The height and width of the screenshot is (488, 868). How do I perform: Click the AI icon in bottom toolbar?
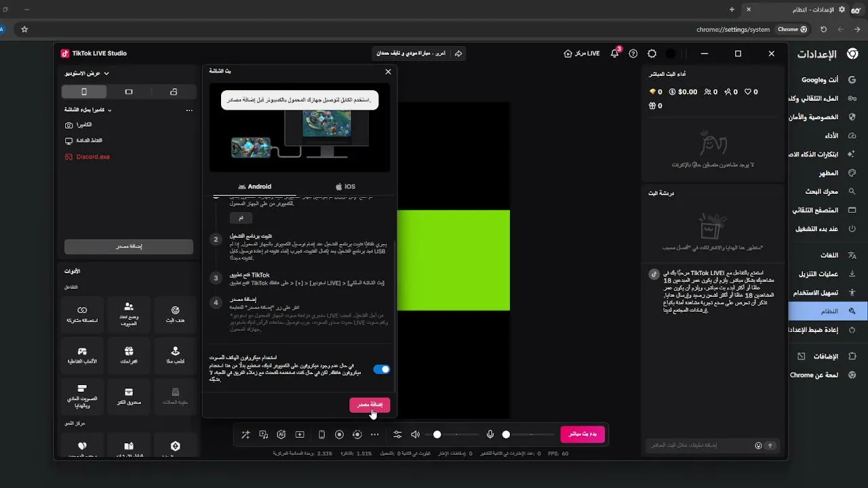click(x=281, y=434)
